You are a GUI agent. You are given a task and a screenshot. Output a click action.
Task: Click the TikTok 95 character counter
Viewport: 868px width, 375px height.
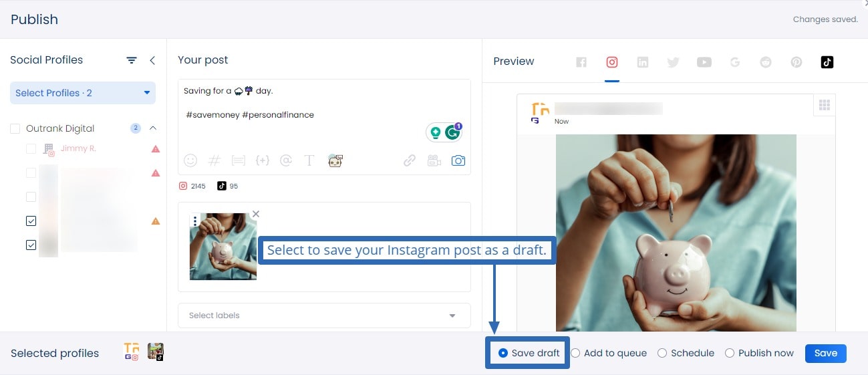pyautogui.click(x=227, y=186)
